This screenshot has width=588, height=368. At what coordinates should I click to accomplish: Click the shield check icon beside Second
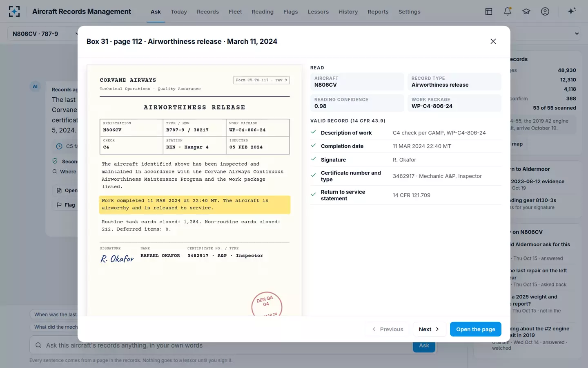55,161
